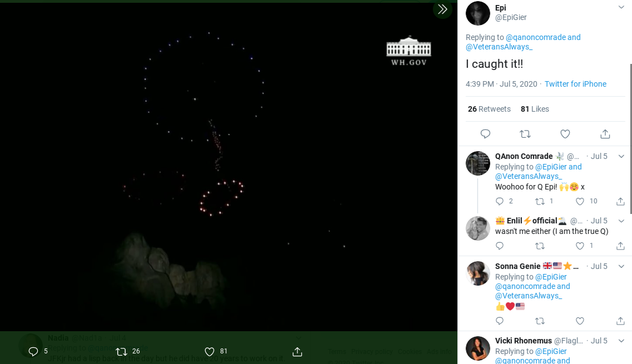The height and width of the screenshot is (364, 632).
Task: Open Sonna Genie reply options chevron
Action: pyautogui.click(x=621, y=266)
